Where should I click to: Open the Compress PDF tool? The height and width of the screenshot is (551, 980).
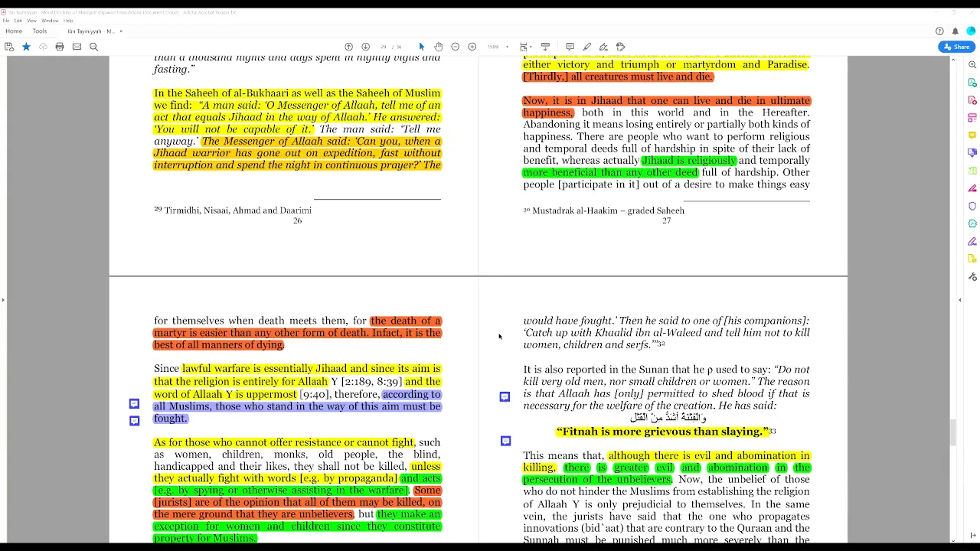tap(972, 223)
